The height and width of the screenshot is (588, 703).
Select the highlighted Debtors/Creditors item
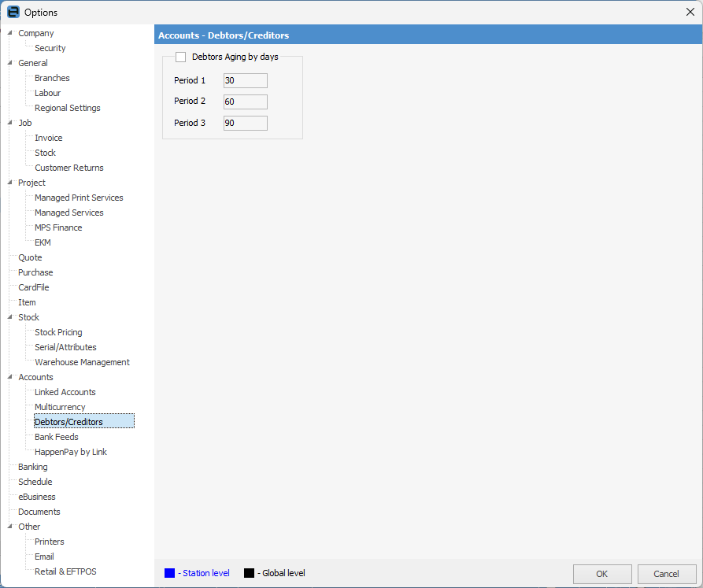(84, 422)
